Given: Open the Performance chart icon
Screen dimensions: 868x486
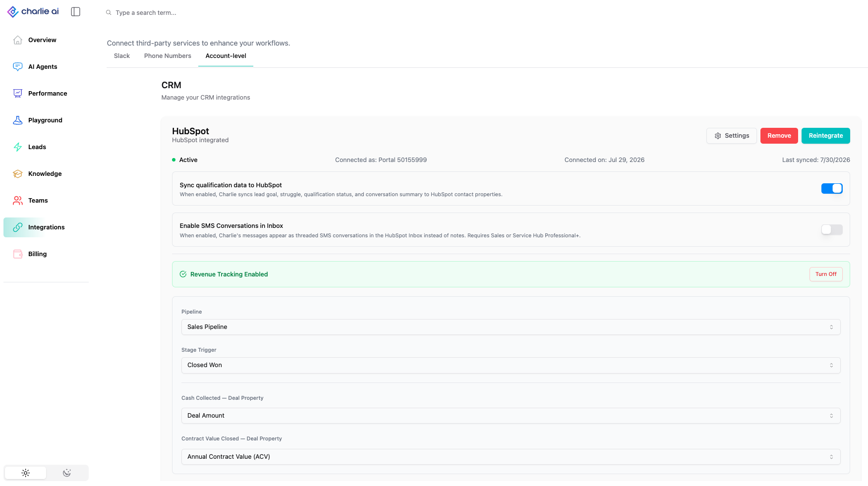Looking at the screenshot, I should (x=18, y=94).
